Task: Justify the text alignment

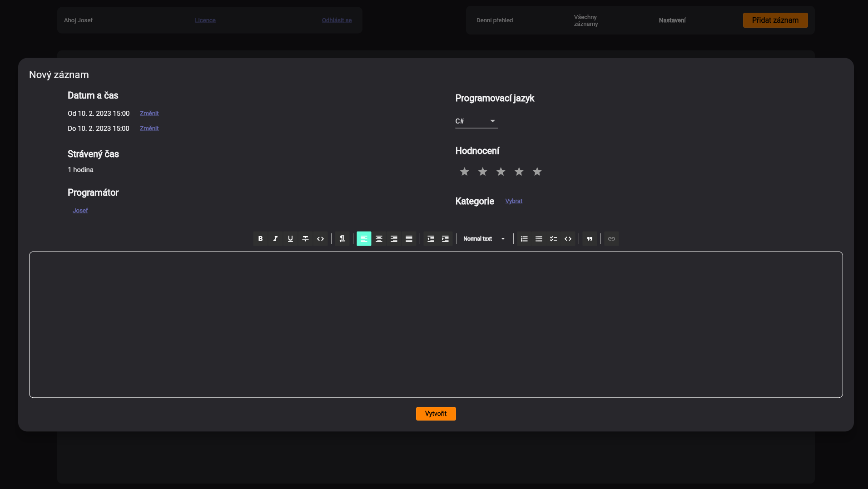Action: 409,239
